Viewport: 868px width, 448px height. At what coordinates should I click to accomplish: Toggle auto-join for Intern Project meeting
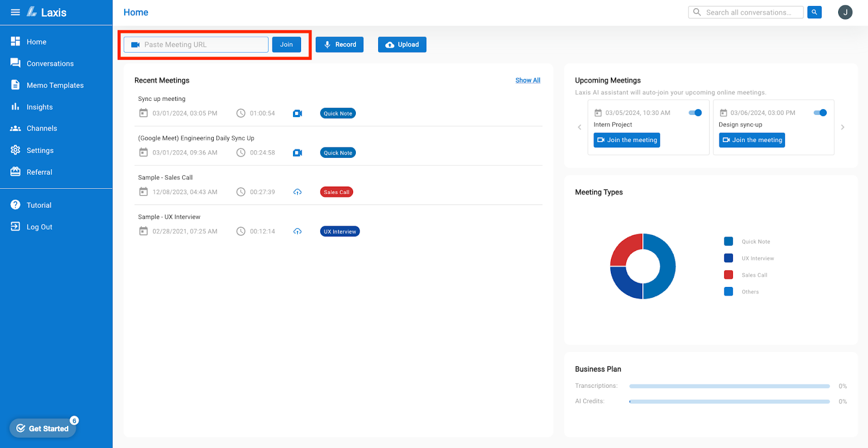[x=695, y=113]
